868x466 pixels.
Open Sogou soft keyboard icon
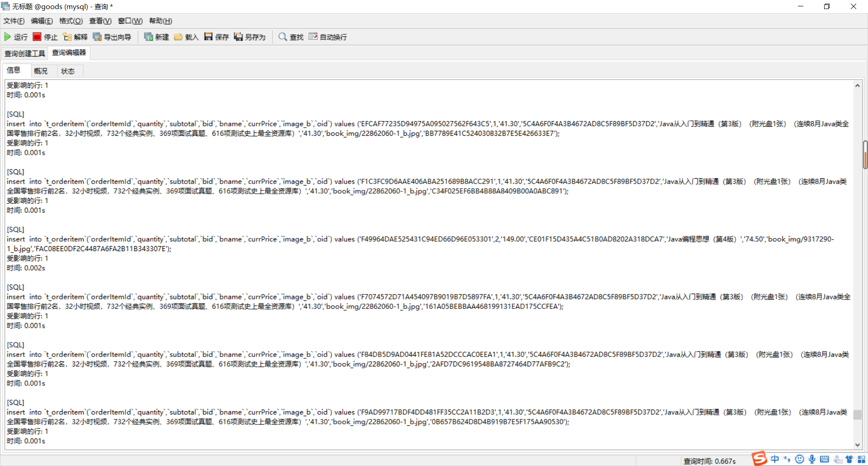tap(824, 459)
